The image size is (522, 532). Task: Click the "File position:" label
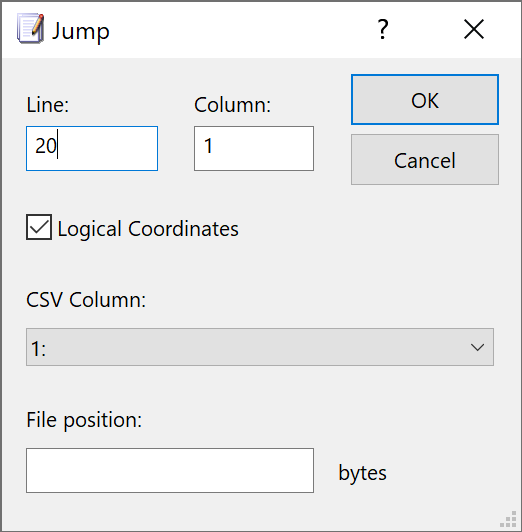[x=84, y=420]
